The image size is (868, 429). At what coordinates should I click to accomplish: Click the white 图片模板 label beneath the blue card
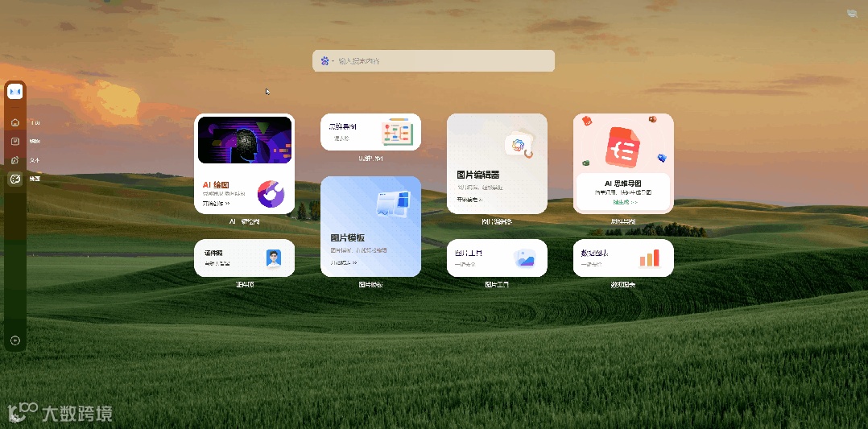pyautogui.click(x=370, y=284)
